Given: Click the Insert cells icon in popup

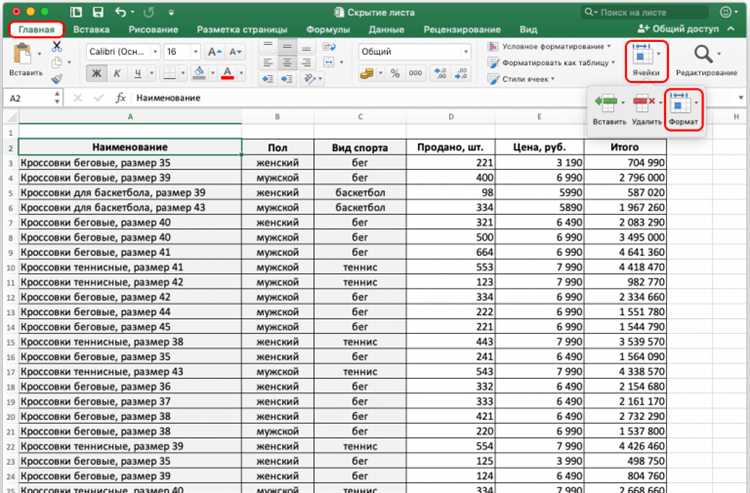Looking at the screenshot, I should coord(606,102).
